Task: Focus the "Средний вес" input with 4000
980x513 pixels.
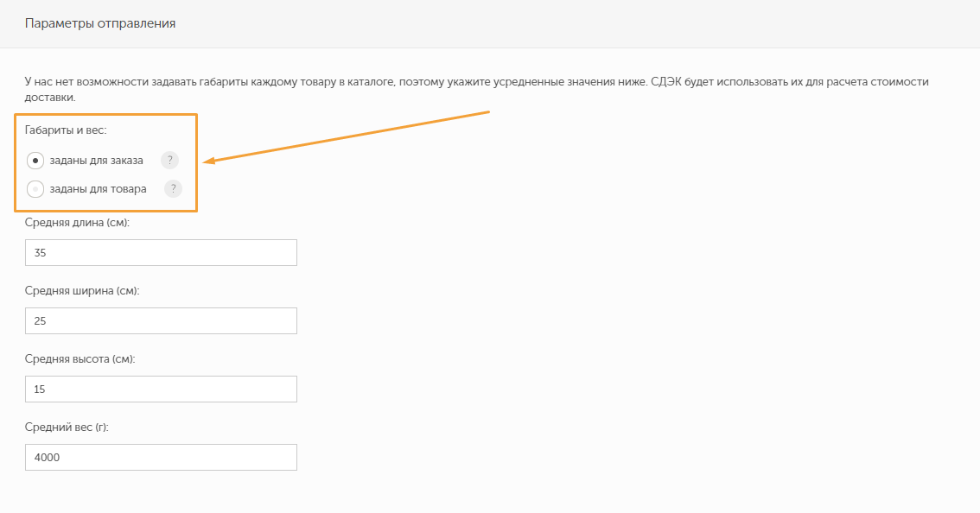Action: click(x=161, y=458)
